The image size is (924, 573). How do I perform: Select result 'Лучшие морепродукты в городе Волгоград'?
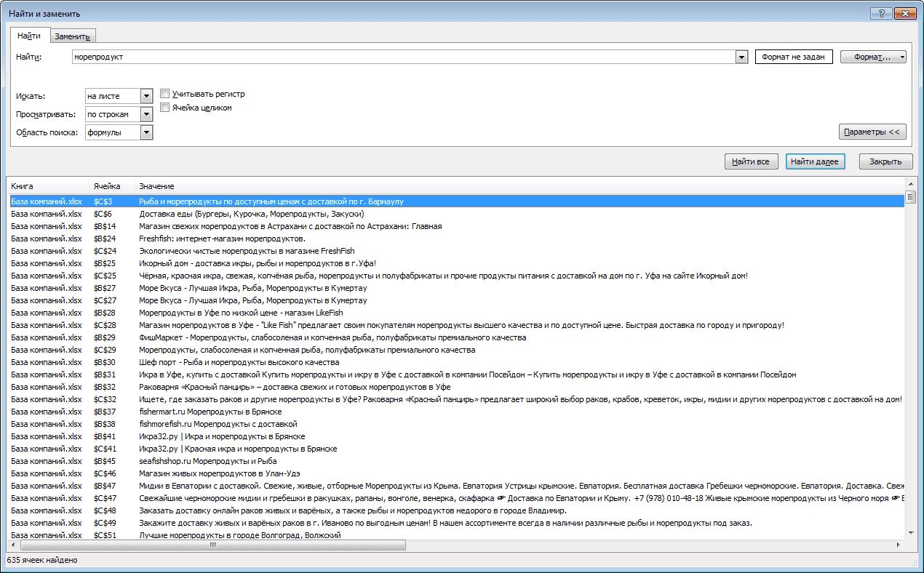[x=456, y=534]
